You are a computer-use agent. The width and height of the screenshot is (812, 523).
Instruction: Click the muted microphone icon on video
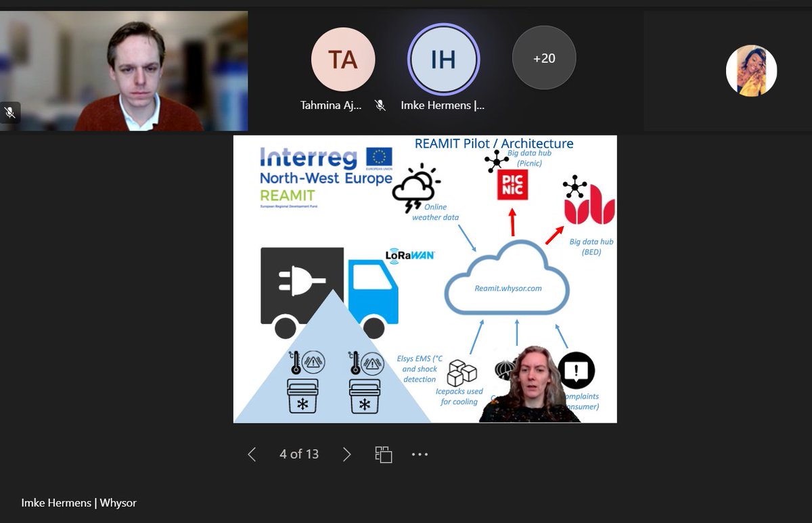click(10, 112)
